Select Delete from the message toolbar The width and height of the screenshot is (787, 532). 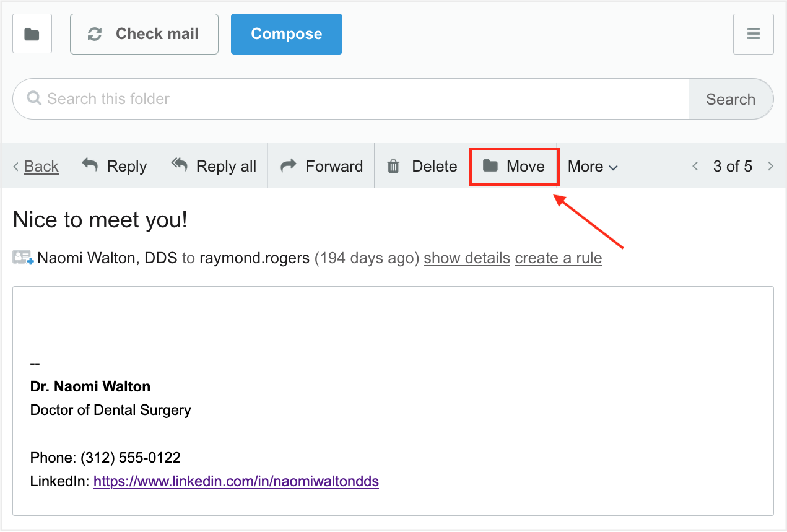coord(422,166)
